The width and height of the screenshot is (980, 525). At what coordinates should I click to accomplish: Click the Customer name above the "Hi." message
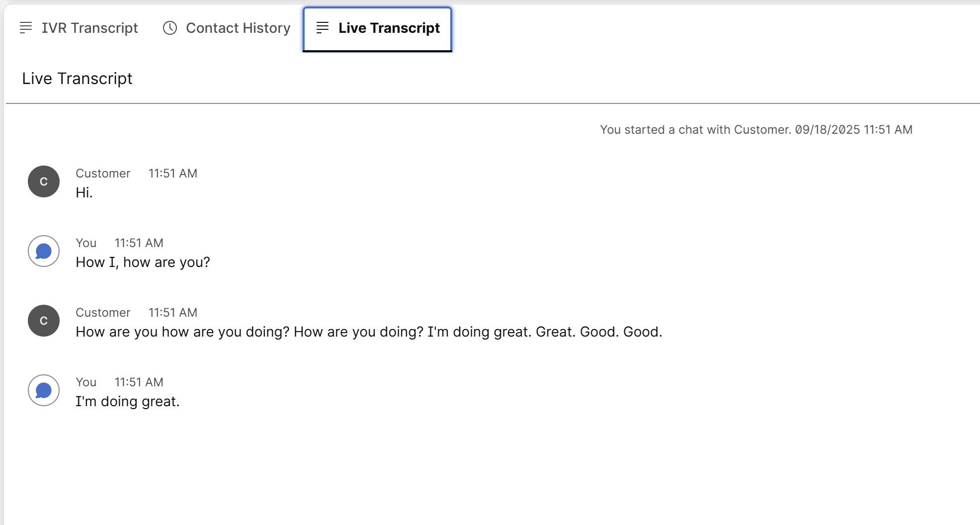click(x=103, y=174)
